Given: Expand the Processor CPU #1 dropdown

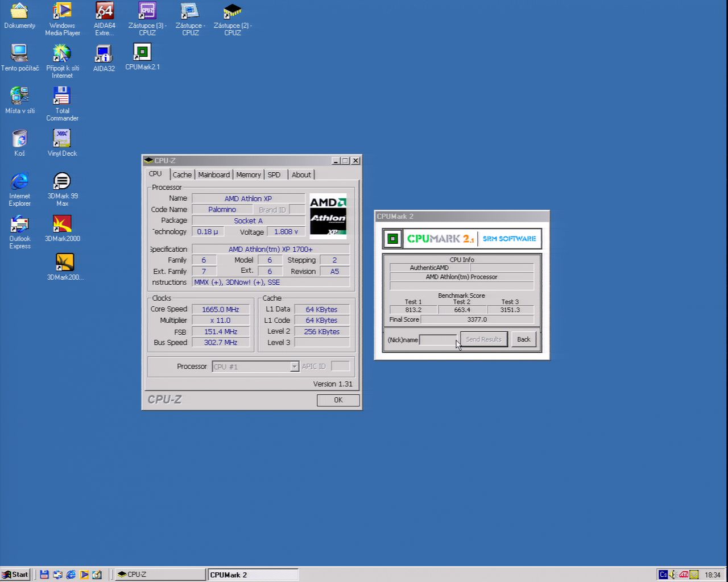Looking at the screenshot, I should [x=295, y=367].
